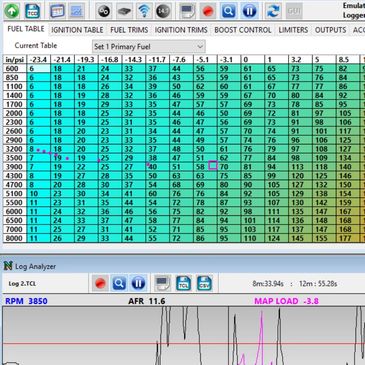365x365 pixels.
Task: Save log as TCL in Log Analyzer
Action: pos(183,283)
